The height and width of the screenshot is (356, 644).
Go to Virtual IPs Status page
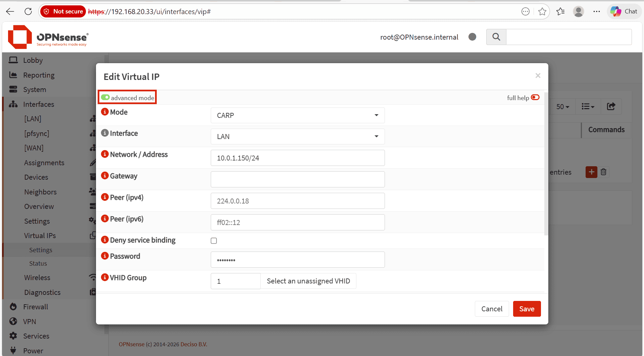coord(38,263)
